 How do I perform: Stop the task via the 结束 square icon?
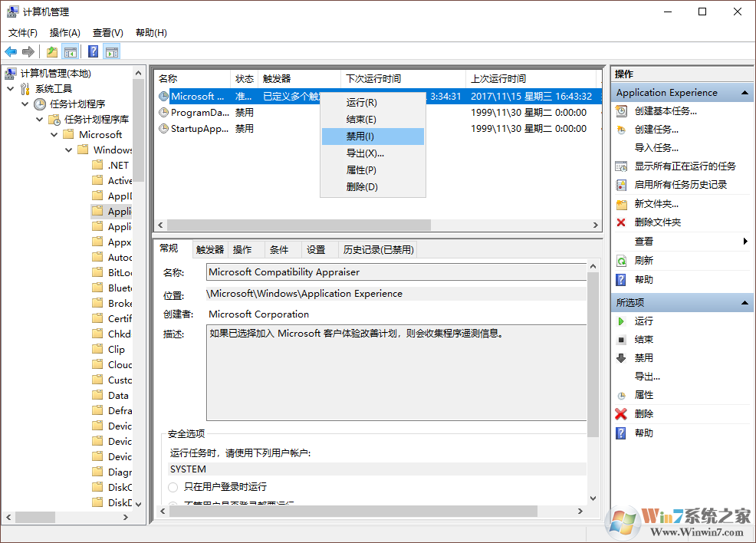[620, 339]
